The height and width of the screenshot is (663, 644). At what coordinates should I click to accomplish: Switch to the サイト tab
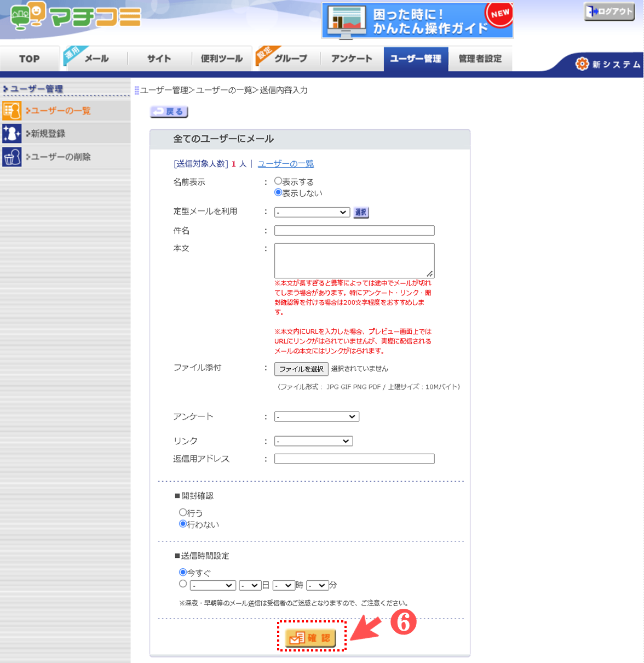tap(159, 59)
